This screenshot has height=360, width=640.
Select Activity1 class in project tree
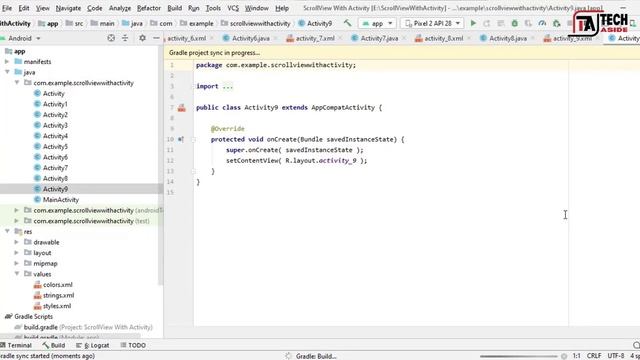coord(55,104)
